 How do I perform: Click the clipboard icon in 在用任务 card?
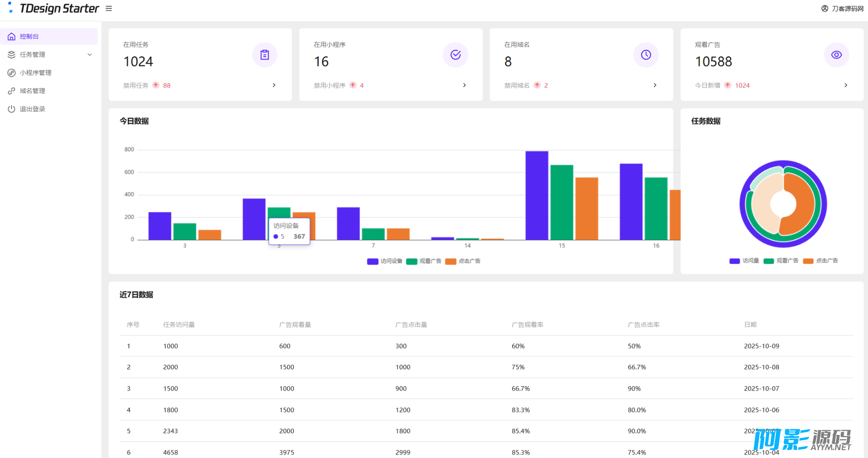[265, 55]
